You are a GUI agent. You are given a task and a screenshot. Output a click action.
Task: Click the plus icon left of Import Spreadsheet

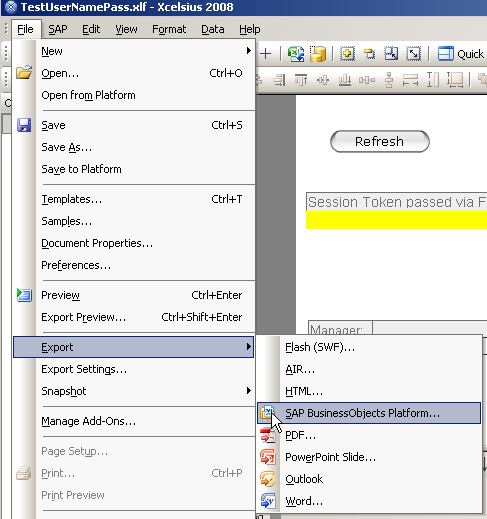[265, 54]
